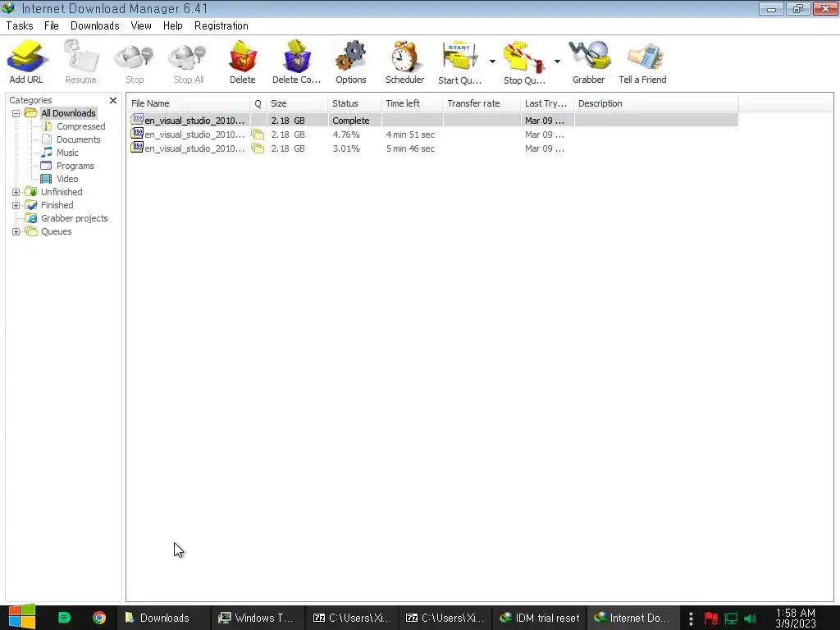This screenshot has width=840, height=630.
Task: Select the Programs category
Action: click(x=75, y=166)
